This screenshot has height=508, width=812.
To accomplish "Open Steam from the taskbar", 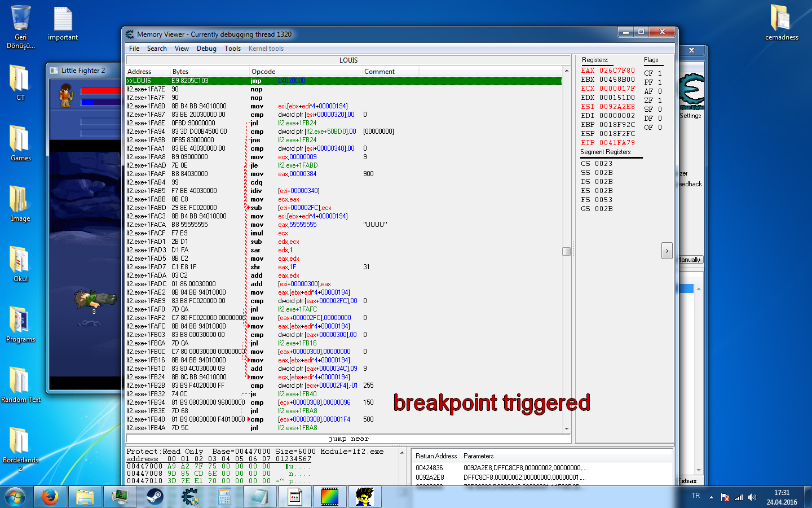I will click(x=155, y=497).
